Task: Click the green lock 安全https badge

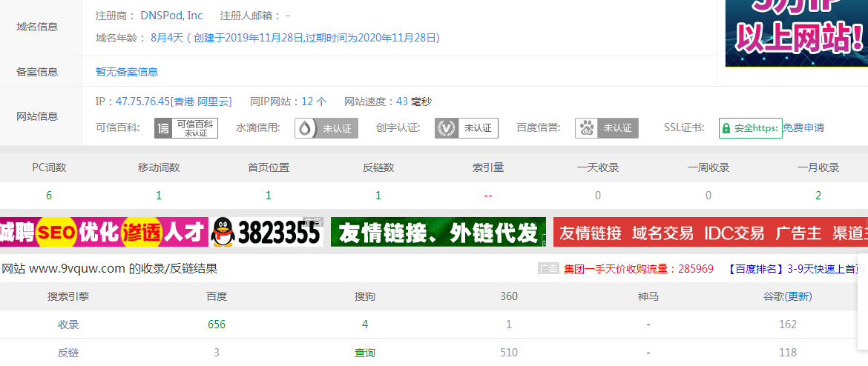Action: click(750, 128)
